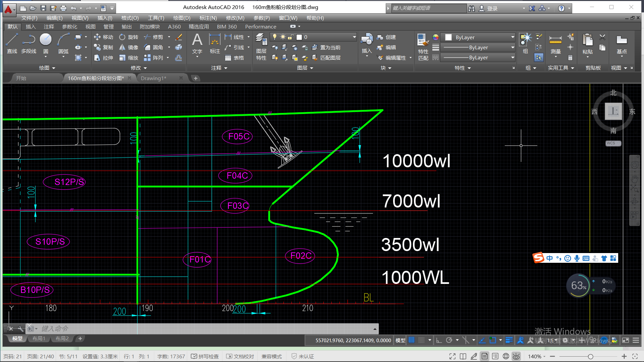
Task: Open the Format (格式) menu
Action: pyautogui.click(x=130, y=18)
